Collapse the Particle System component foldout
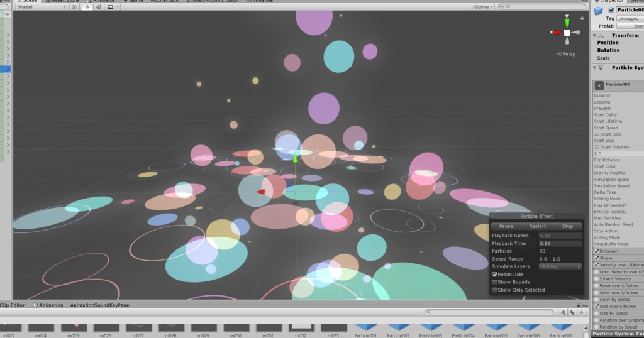Image resolution: width=644 pixels, height=338 pixels. 594,68
